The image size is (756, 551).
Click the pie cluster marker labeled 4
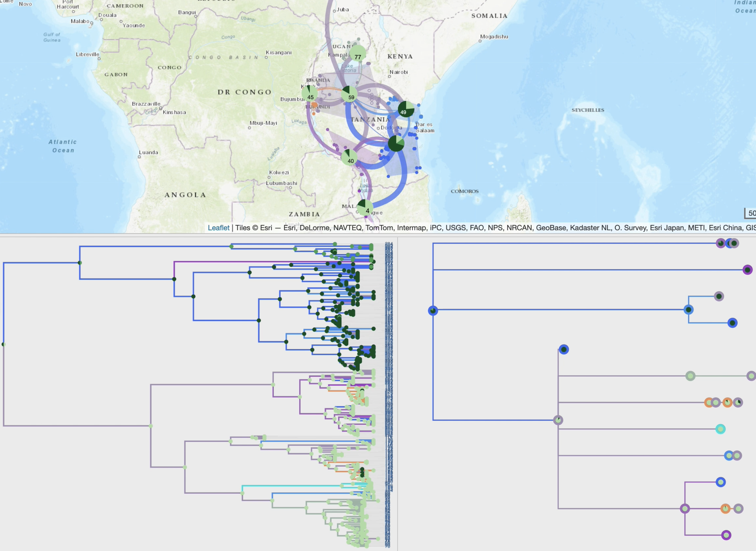tap(365, 207)
